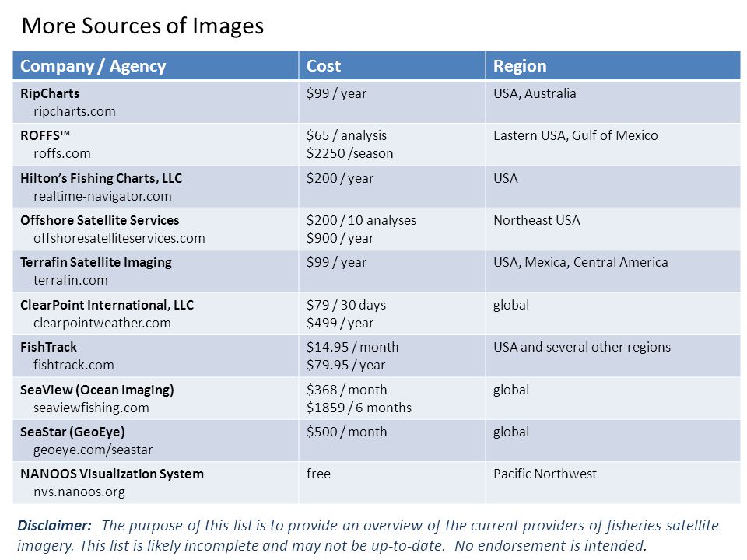The height and width of the screenshot is (560, 747).
Task: Open the realtime-navigator.com address
Action: click(x=103, y=196)
